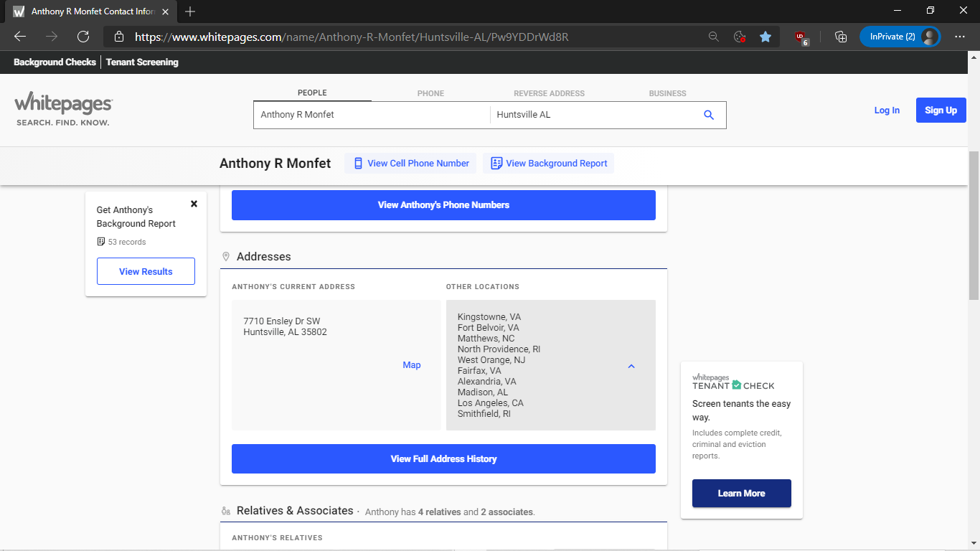Click the Learn More button
This screenshot has height=551, width=980.
click(741, 494)
